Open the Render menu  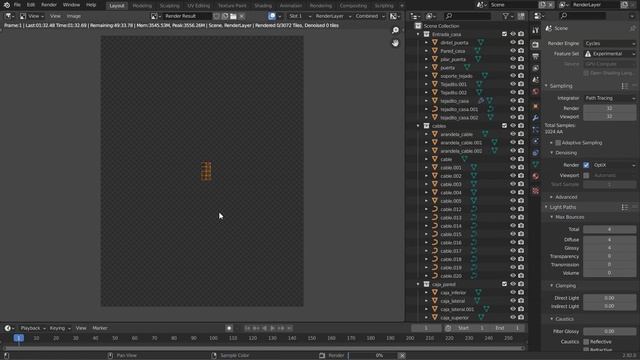click(49, 5)
